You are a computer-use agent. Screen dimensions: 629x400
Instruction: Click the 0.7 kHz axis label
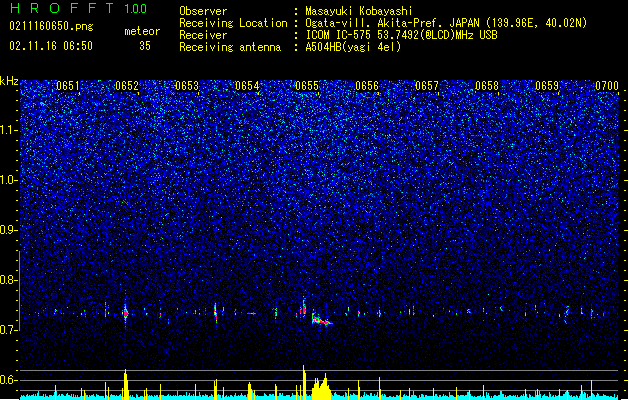(x=9, y=329)
